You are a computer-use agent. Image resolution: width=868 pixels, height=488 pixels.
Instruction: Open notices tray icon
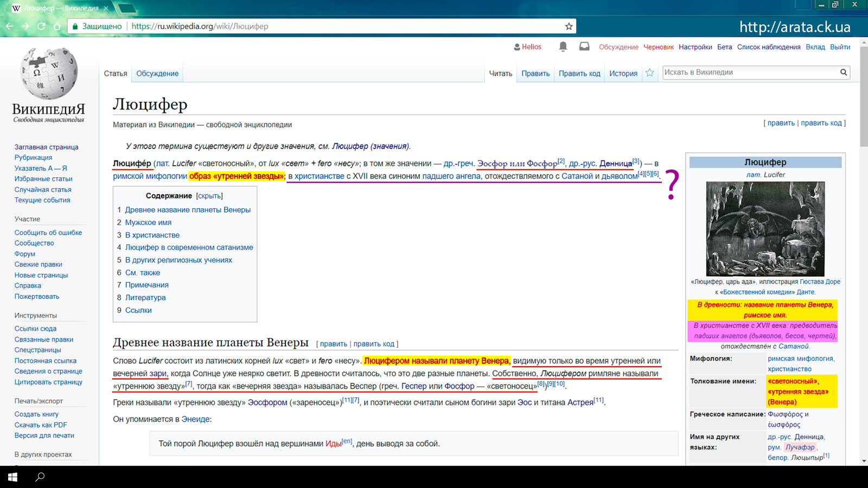(x=584, y=47)
